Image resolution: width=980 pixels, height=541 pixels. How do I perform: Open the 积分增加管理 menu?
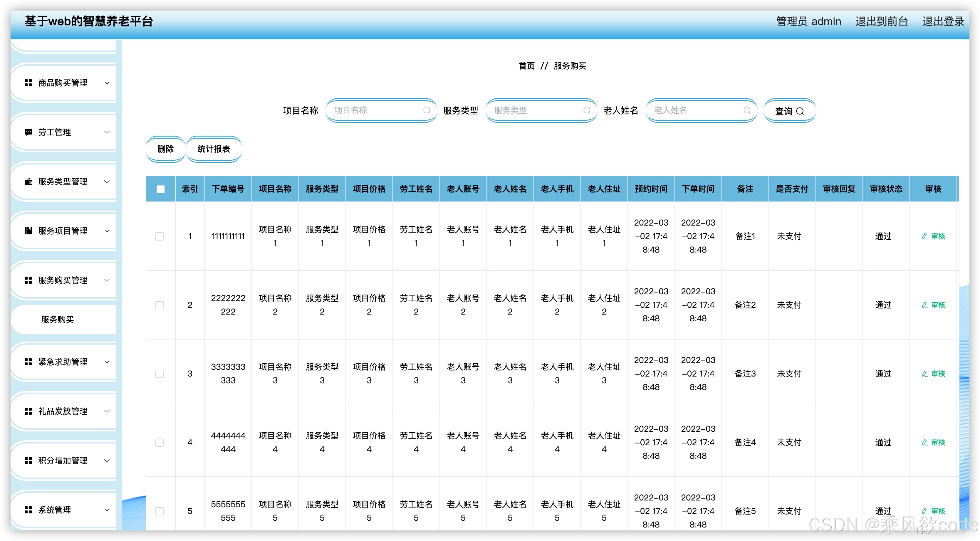[63, 460]
